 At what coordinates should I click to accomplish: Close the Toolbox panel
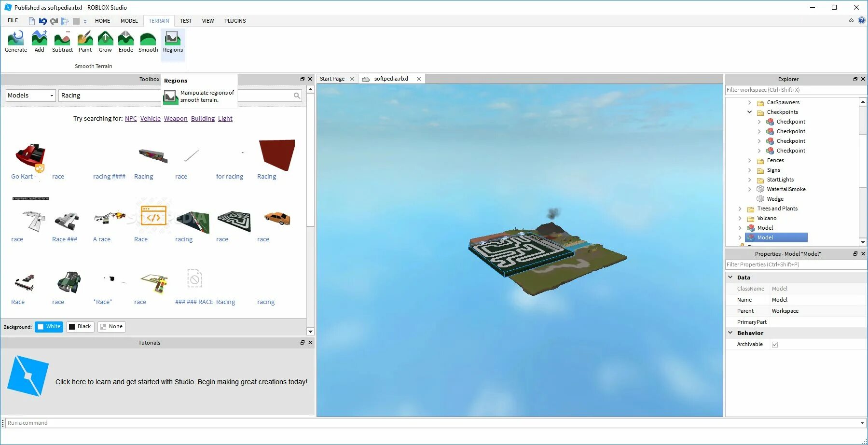[x=310, y=79]
